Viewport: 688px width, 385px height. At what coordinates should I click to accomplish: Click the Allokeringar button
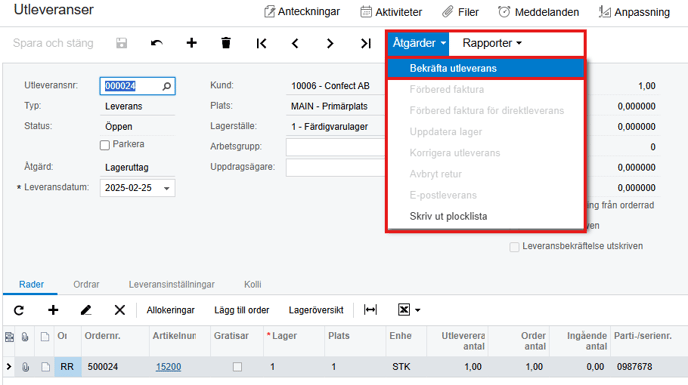tap(170, 310)
